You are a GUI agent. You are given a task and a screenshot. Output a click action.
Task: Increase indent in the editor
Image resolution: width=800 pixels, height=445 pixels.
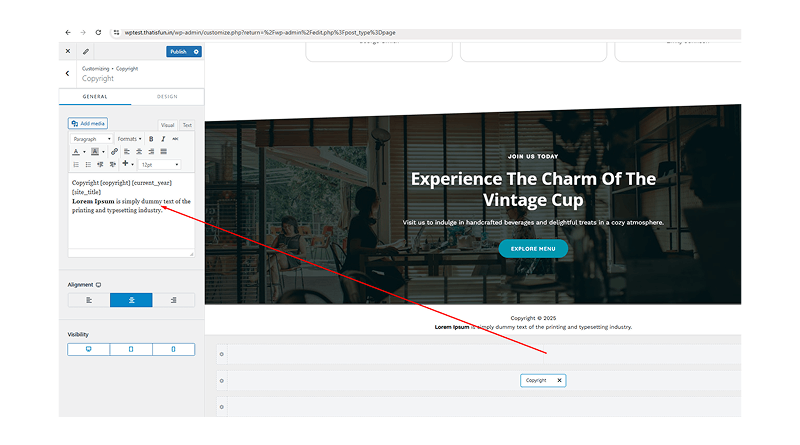112,164
